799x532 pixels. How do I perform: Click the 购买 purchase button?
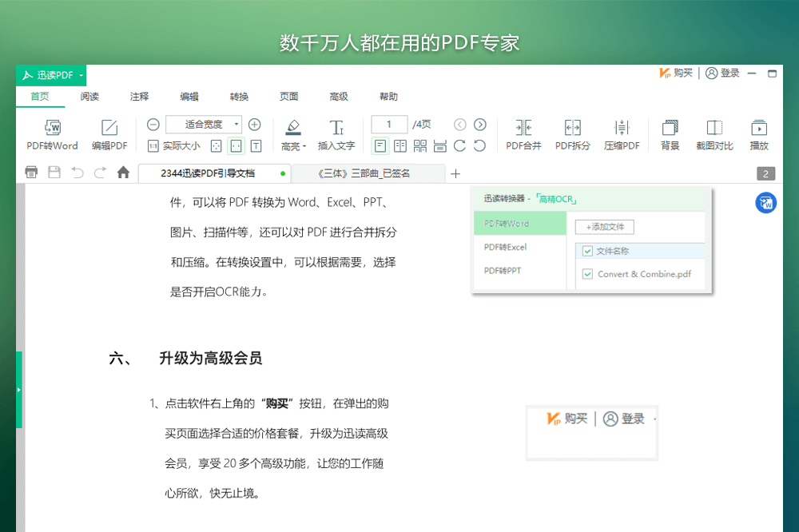point(676,73)
